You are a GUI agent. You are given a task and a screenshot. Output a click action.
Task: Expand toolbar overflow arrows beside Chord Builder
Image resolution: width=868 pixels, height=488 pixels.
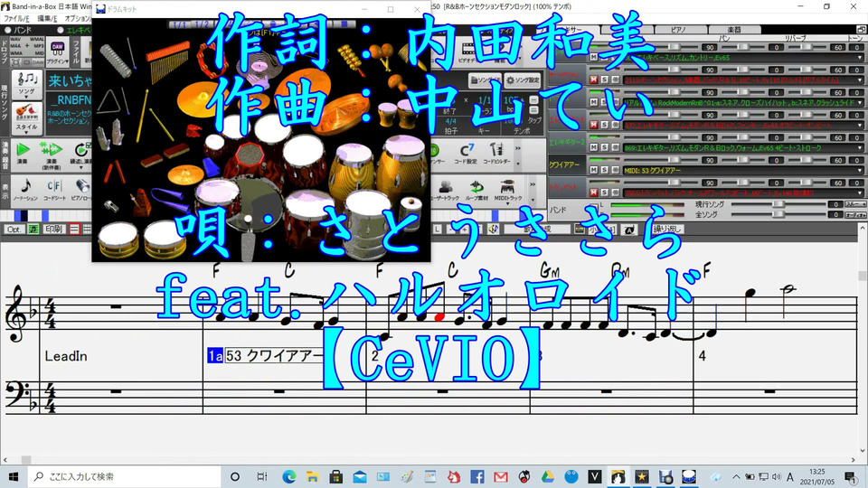518,148
